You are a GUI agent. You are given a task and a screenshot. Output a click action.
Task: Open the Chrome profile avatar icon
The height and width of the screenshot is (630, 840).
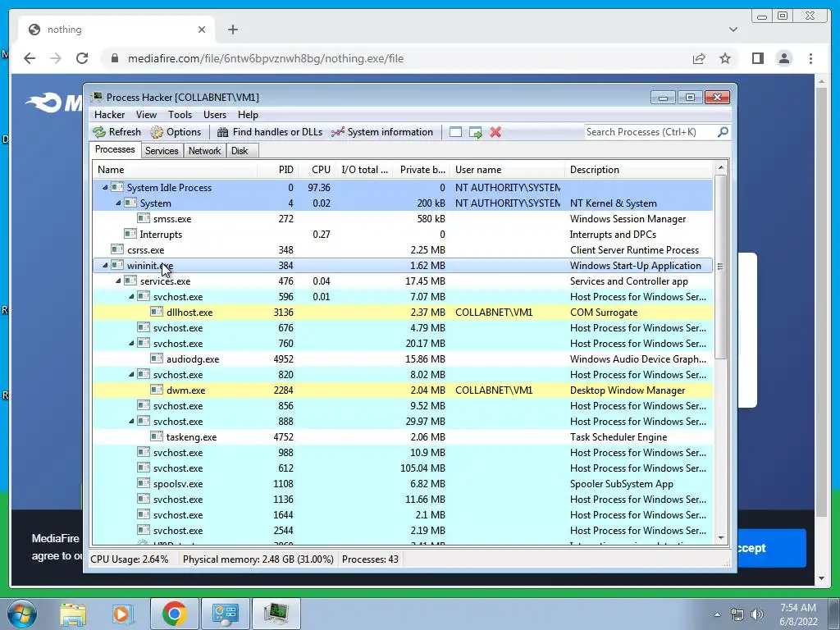783,58
